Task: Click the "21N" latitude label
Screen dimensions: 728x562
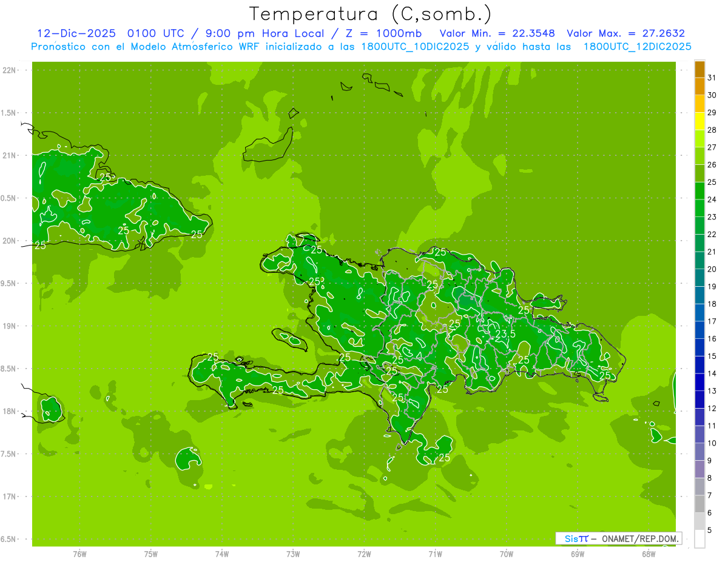Action: click(x=10, y=156)
